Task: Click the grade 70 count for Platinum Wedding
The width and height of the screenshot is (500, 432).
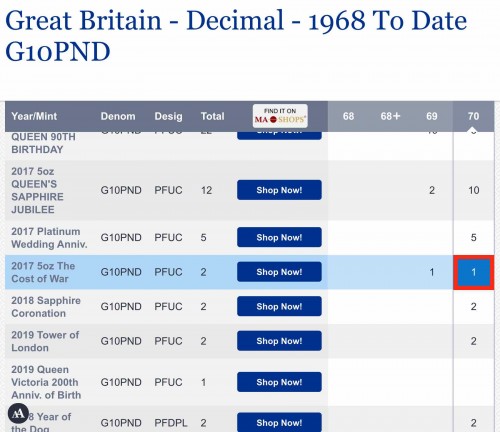Action: point(473,238)
